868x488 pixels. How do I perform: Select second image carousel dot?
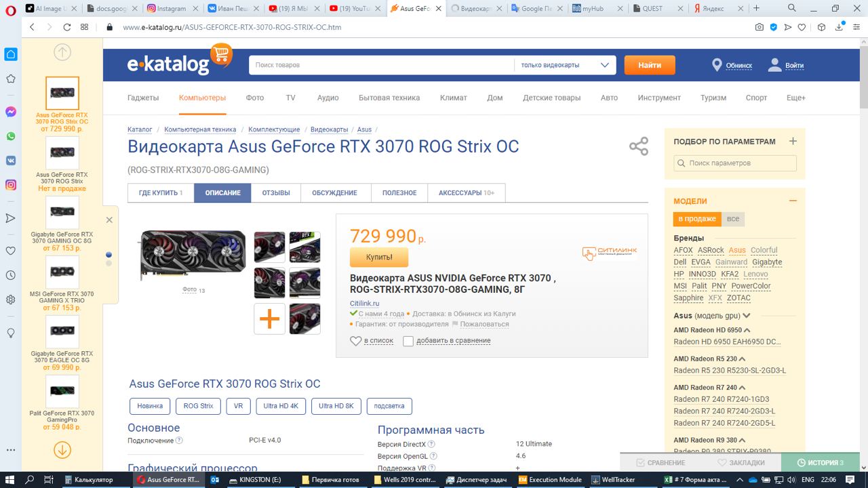tap(109, 263)
